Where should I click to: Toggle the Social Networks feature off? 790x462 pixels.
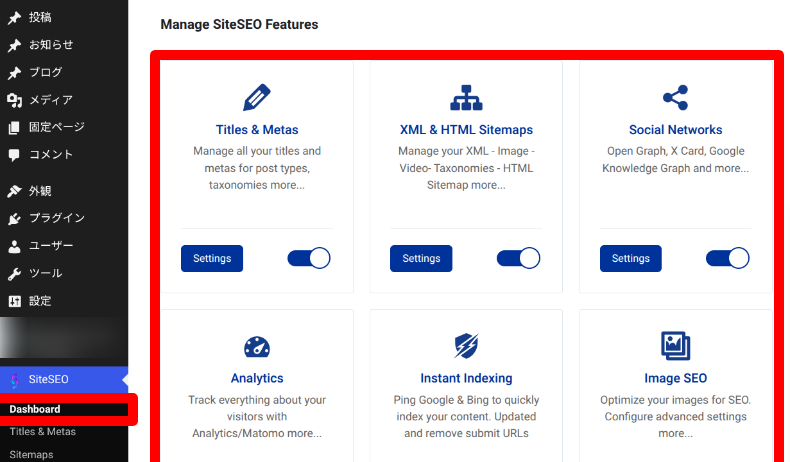click(728, 258)
